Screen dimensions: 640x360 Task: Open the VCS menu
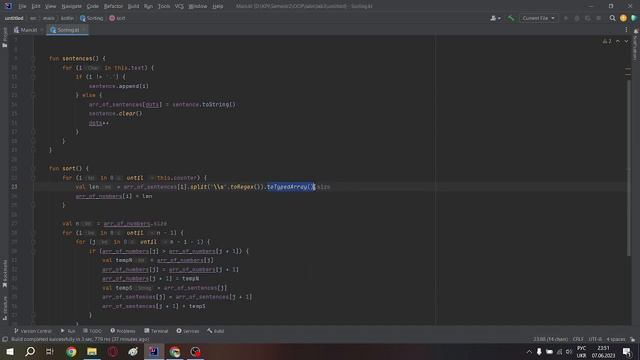[x=179, y=6]
